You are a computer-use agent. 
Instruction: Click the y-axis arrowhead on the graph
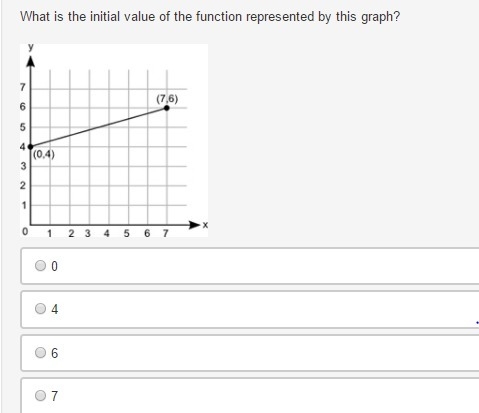31,61
